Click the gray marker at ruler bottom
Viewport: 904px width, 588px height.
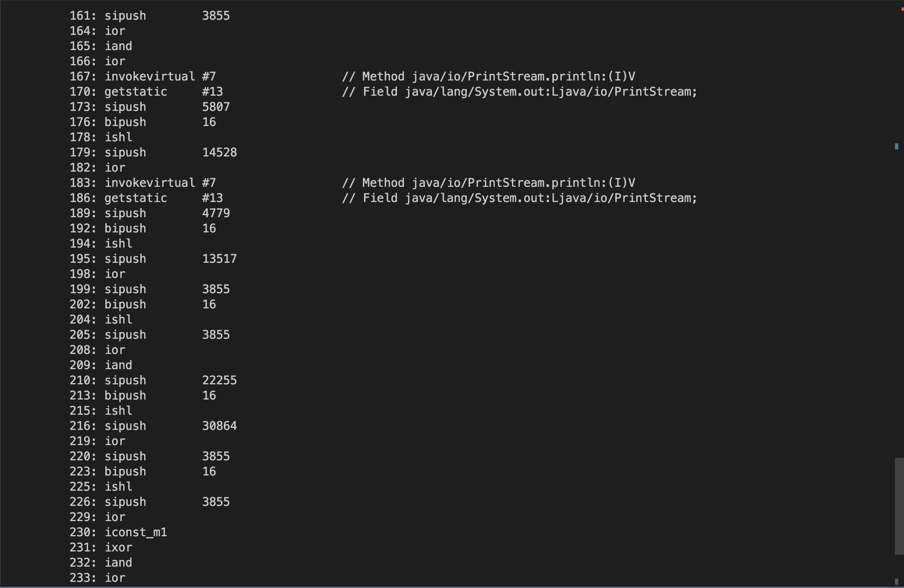pyautogui.click(x=897, y=581)
